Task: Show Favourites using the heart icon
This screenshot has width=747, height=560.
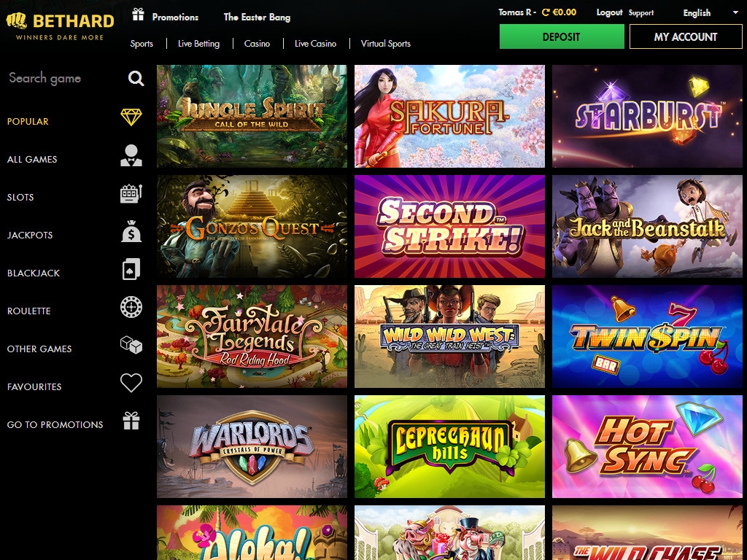Action: point(131,383)
